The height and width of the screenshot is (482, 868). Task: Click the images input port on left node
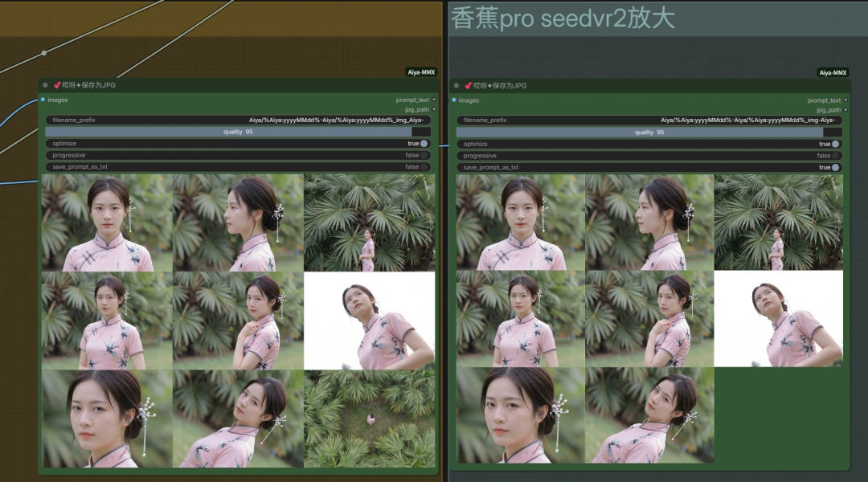(43, 100)
